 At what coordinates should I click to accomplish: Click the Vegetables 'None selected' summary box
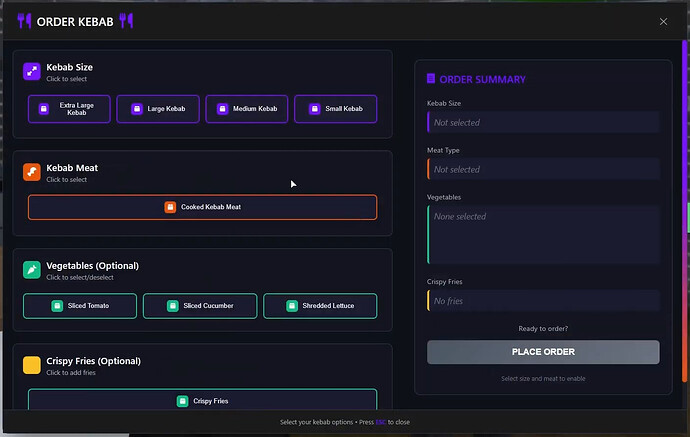543,235
